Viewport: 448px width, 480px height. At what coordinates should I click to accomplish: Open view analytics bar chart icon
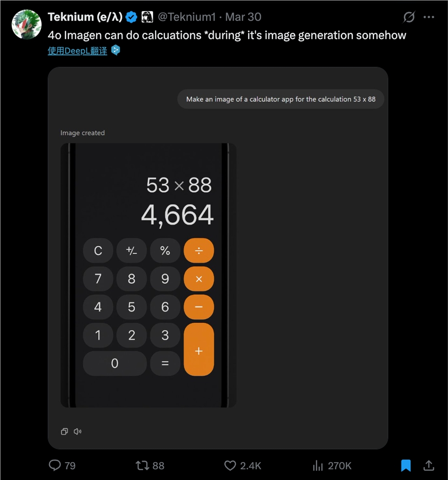click(318, 466)
